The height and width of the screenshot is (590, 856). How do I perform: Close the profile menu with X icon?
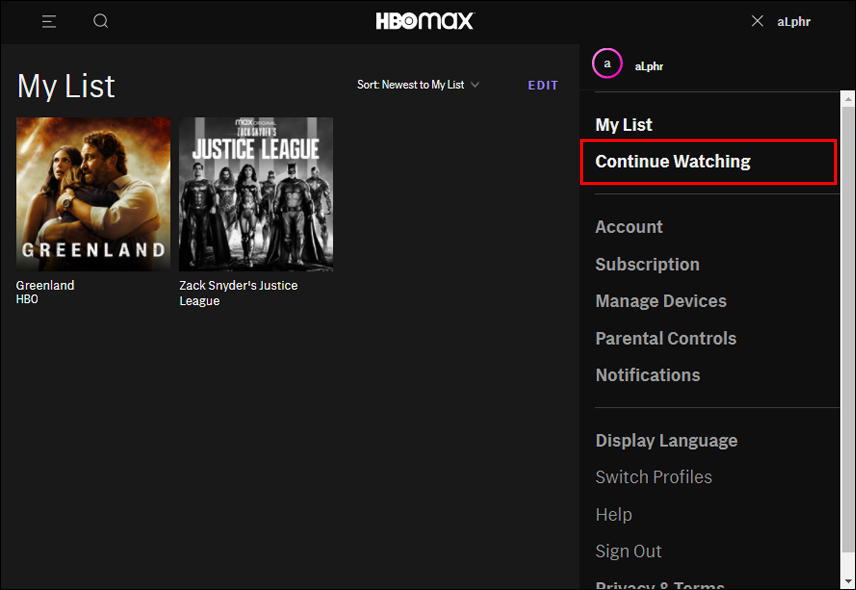pyautogui.click(x=757, y=21)
